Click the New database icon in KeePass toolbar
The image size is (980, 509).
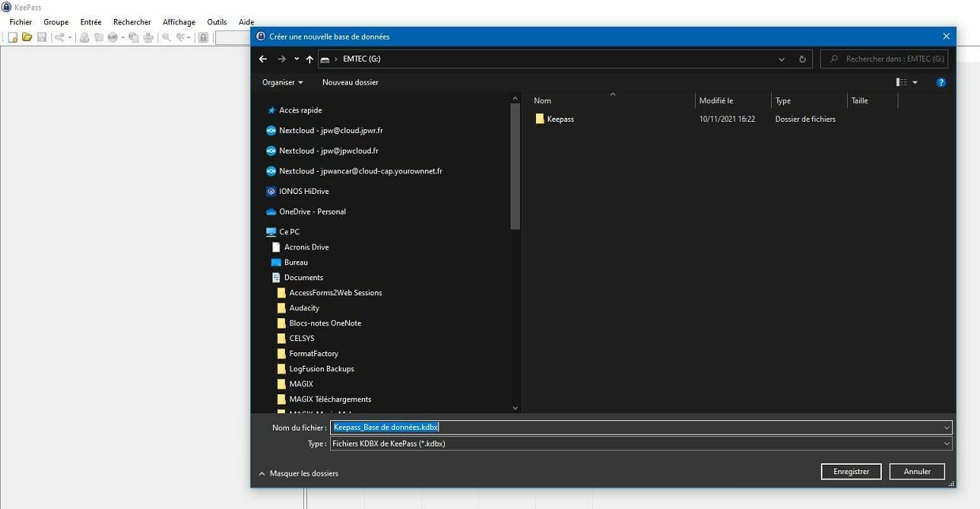(13, 37)
